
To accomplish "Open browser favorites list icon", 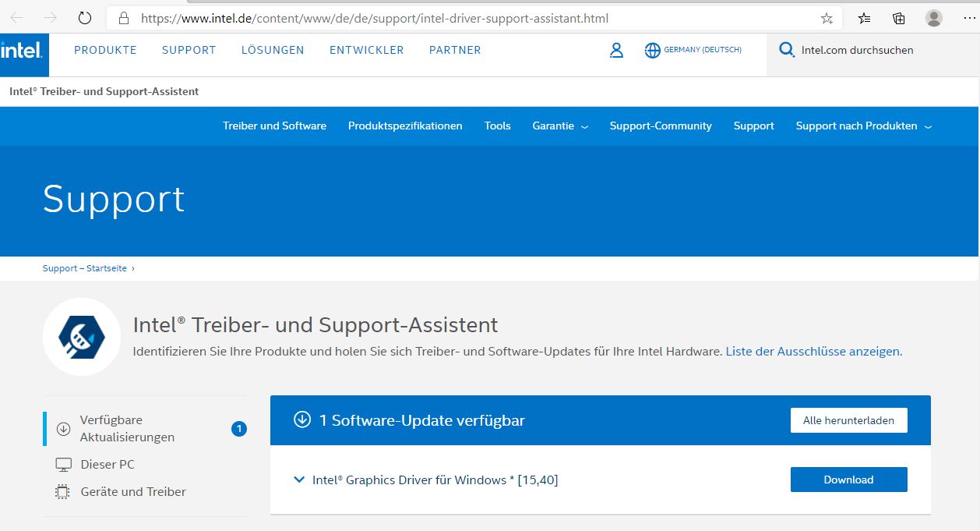I will tap(864, 18).
